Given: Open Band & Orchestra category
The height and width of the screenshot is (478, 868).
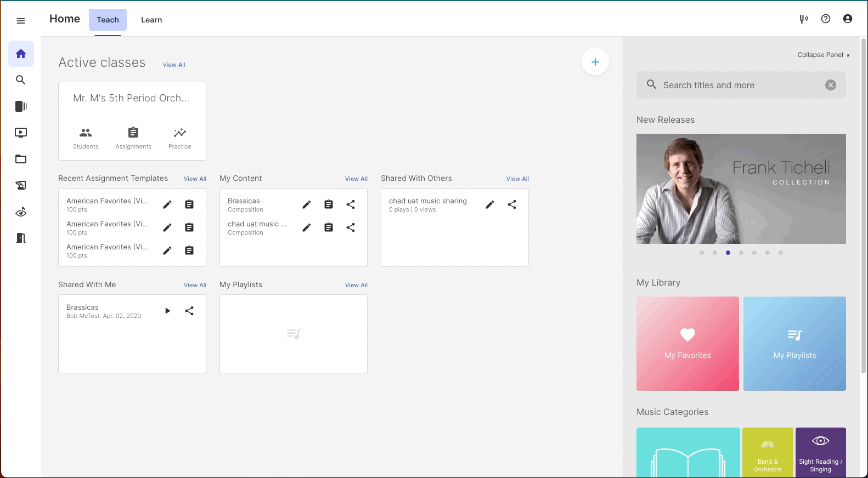Looking at the screenshot, I should (768, 452).
